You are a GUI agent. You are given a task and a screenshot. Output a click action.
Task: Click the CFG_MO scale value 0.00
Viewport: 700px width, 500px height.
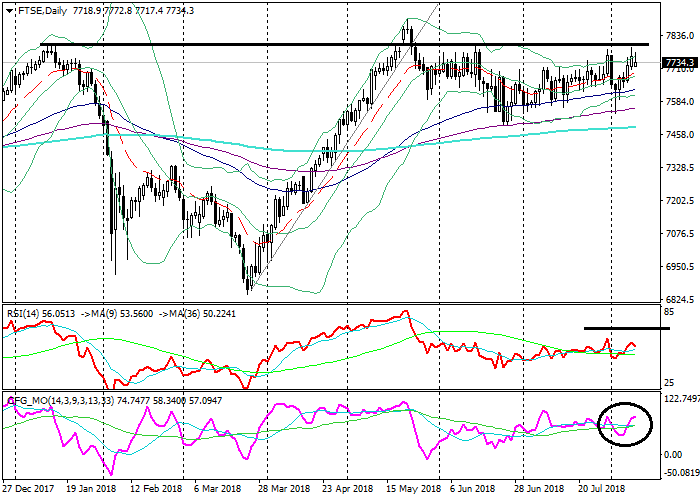click(x=674, y=454)
